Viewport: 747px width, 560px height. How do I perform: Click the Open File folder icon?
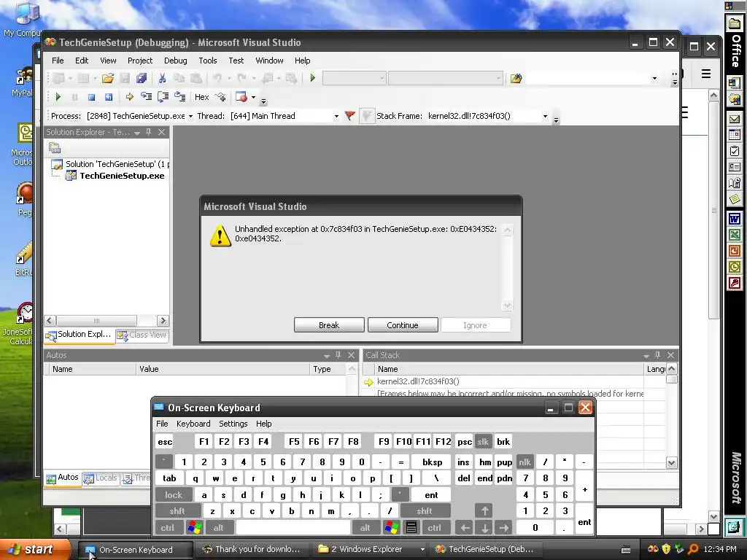point(108,78)
